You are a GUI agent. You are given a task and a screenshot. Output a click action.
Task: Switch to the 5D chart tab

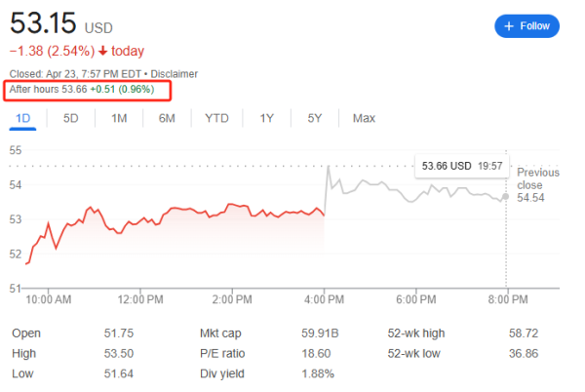click(x=71, y=118)
